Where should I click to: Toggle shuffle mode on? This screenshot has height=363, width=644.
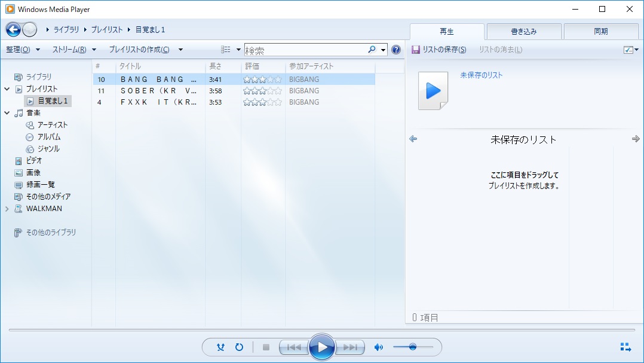tap(220, 347)
